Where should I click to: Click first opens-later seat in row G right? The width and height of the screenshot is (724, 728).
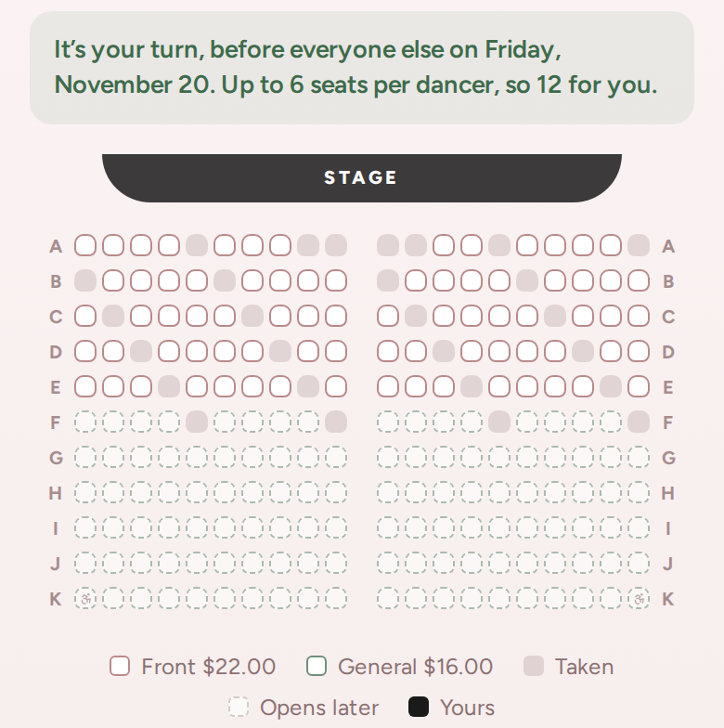coord(388,457)
